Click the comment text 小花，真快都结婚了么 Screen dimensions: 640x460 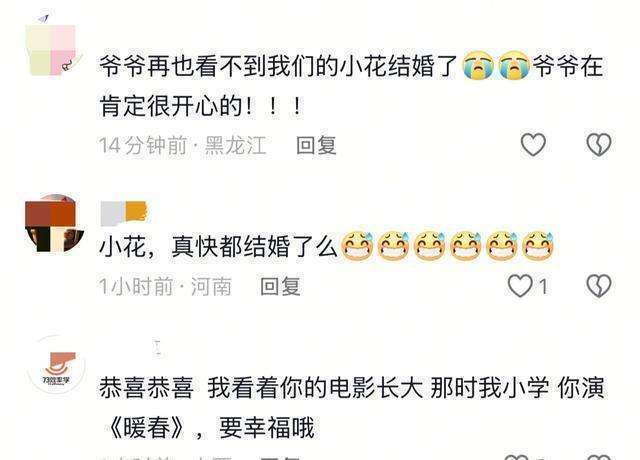click(218, 247)
